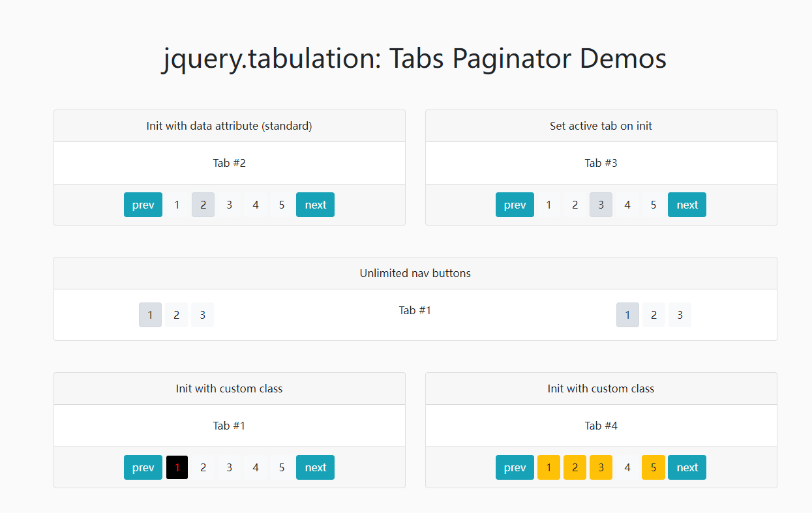Click next in the Tab #1 custom class panel
812x513 pixels.
point(315,467)
